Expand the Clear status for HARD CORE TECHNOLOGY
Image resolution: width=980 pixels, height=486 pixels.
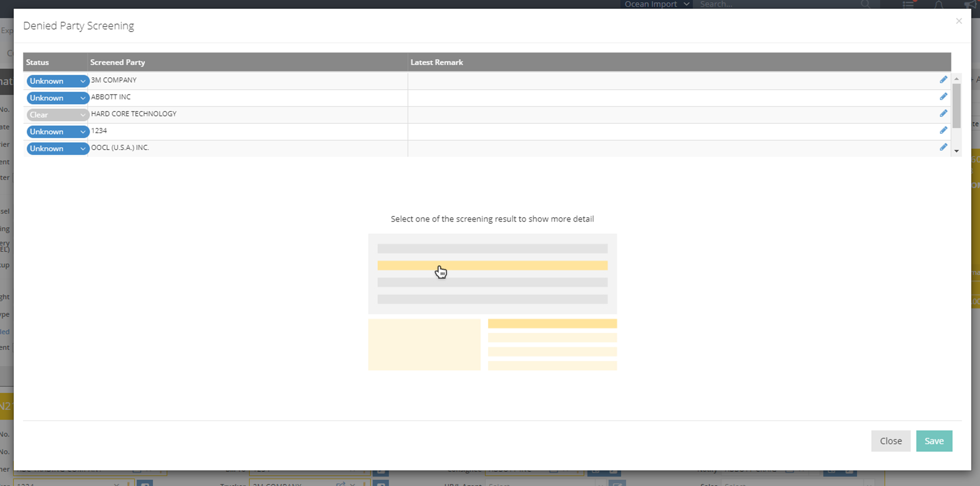tap(57, 115)
